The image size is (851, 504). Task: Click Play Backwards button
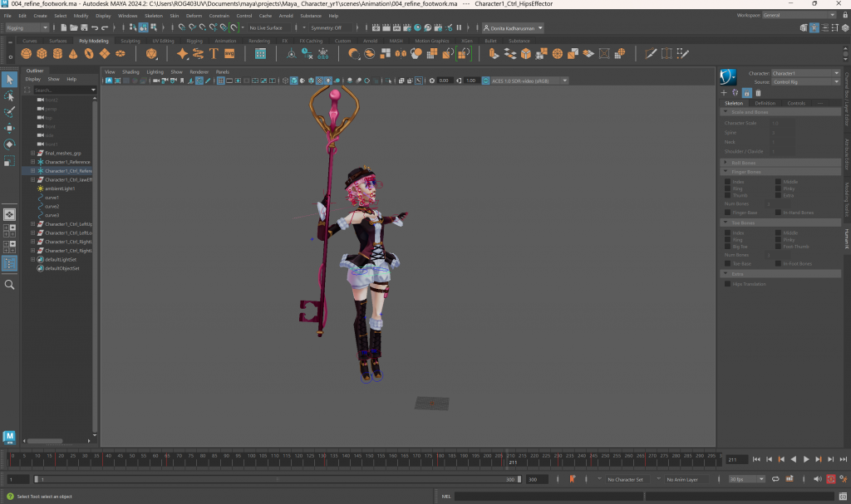click(x=794, y=459)
